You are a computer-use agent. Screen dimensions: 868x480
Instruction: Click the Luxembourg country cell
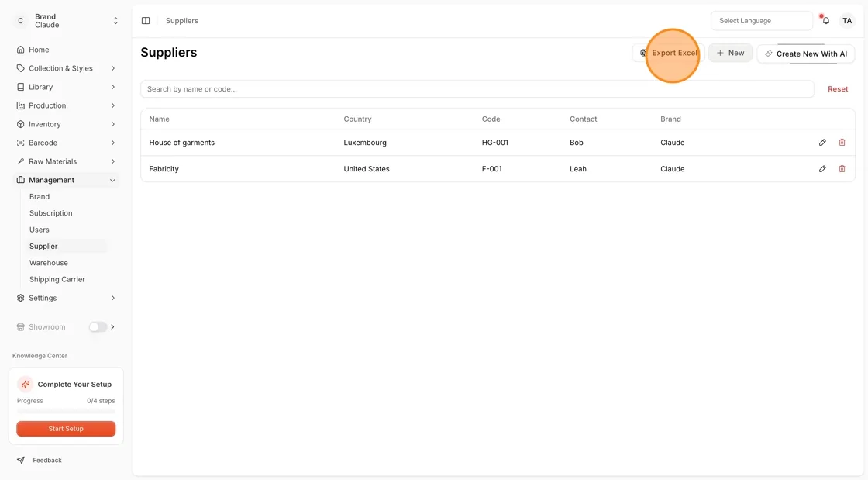click(x=365, y=142)
